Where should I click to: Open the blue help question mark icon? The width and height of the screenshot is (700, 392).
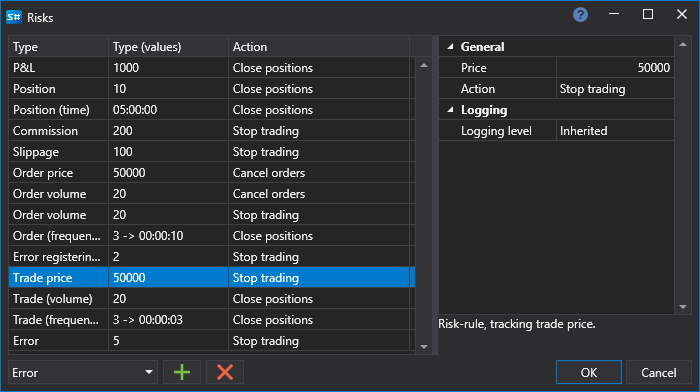point(580,15)
